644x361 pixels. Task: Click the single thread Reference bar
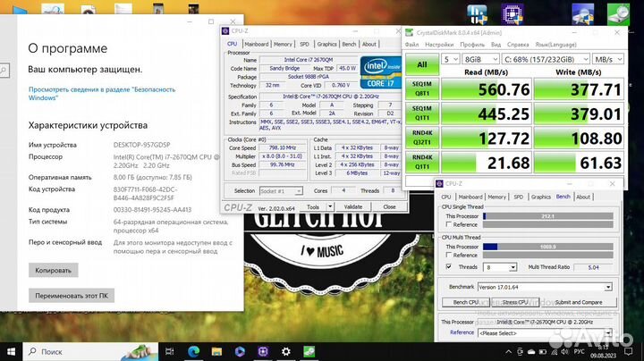[548, 224]
